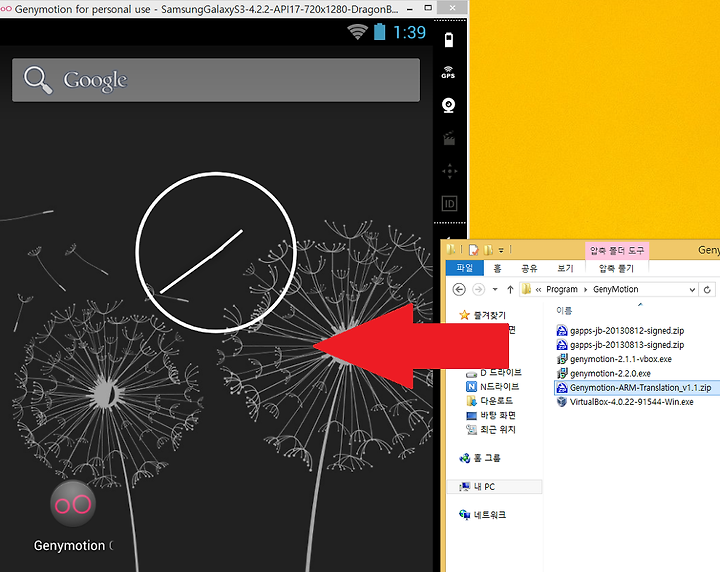
Task: Open the Genymotion battery widget
Action: [449, 39]
